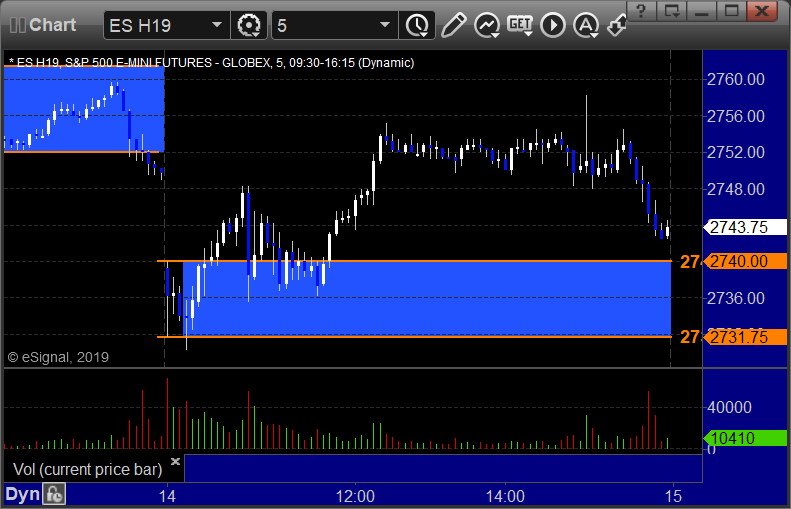The width and height of the screenshot is (791, 509).
Task: Open the alerts circled-A icon
Action: pyautogui.click(x=586, y=25)
